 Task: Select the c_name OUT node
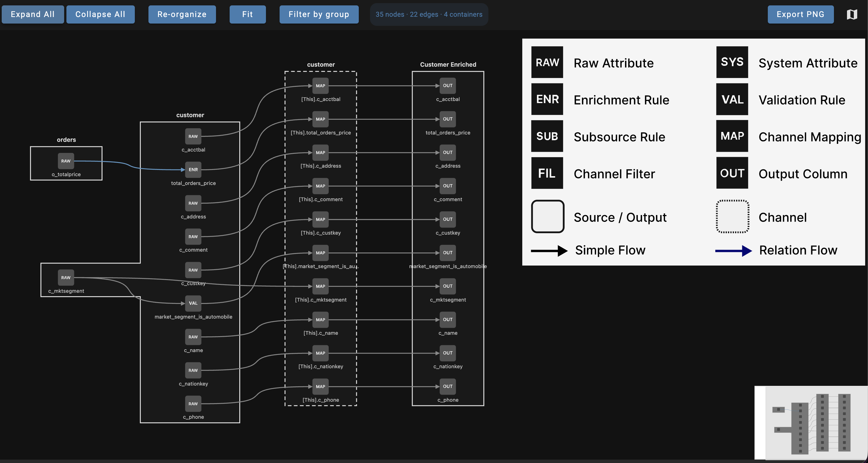tap(448, 319)
